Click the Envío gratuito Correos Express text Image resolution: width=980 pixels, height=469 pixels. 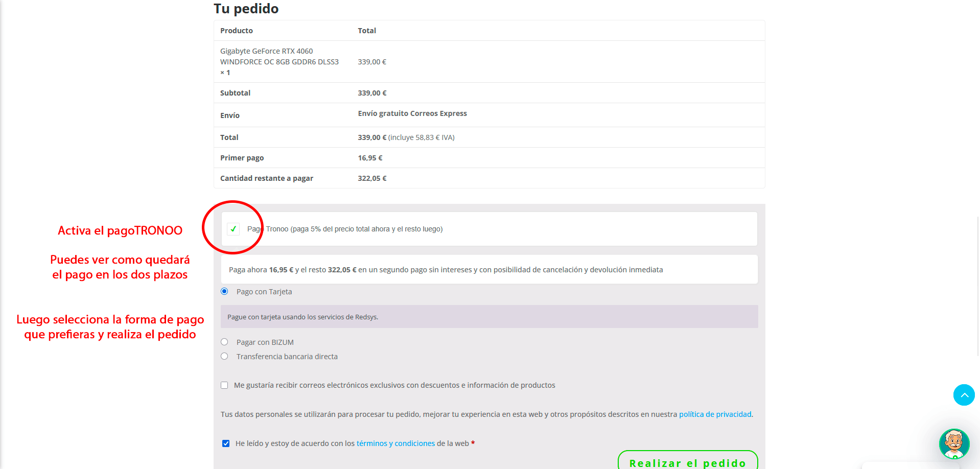(x=412, y=113)
